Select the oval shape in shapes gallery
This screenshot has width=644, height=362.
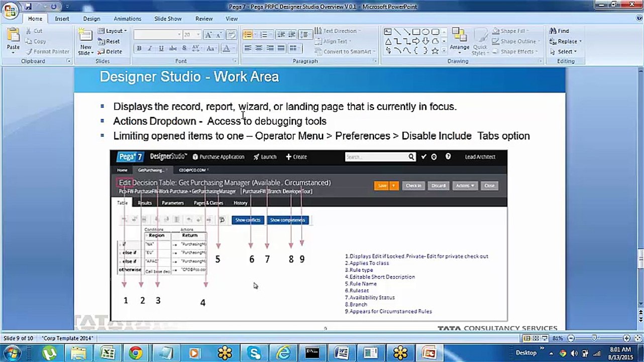(x=425, y=32)
